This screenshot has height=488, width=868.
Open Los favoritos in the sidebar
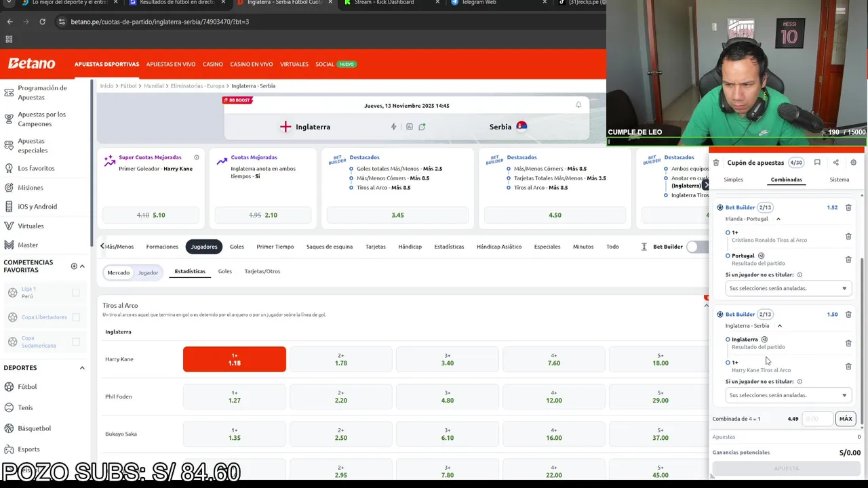pos(36,168)
